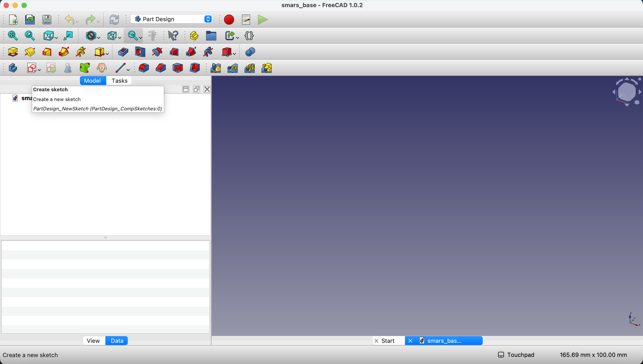This screenshot has width=643, height=364.
Task: Select the Data property tab
Action: (117, 341)
